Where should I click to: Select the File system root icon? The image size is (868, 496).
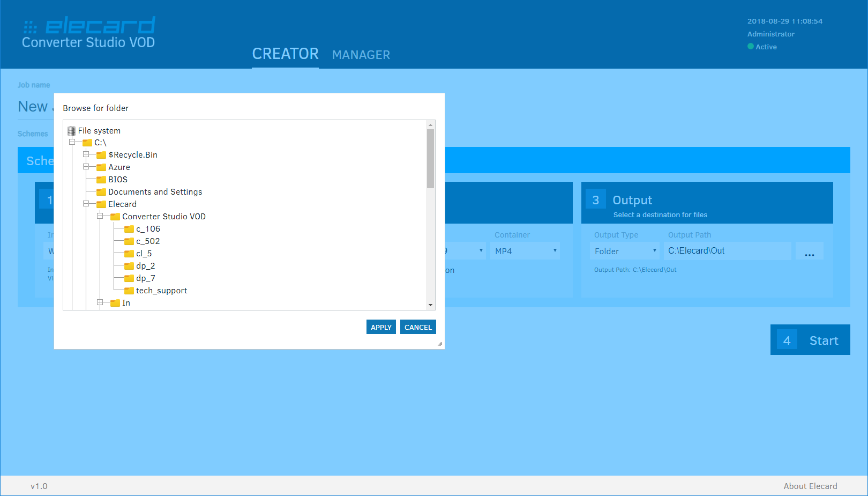click(71, 130)
